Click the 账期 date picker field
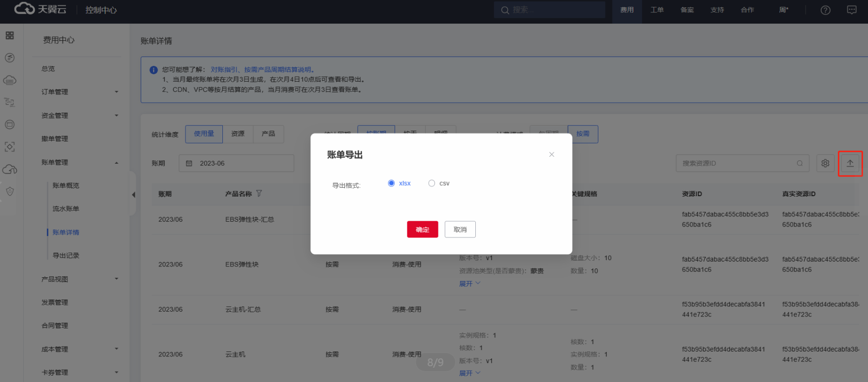The width and height of the screenshot is (868, 382). click(236, 163)
